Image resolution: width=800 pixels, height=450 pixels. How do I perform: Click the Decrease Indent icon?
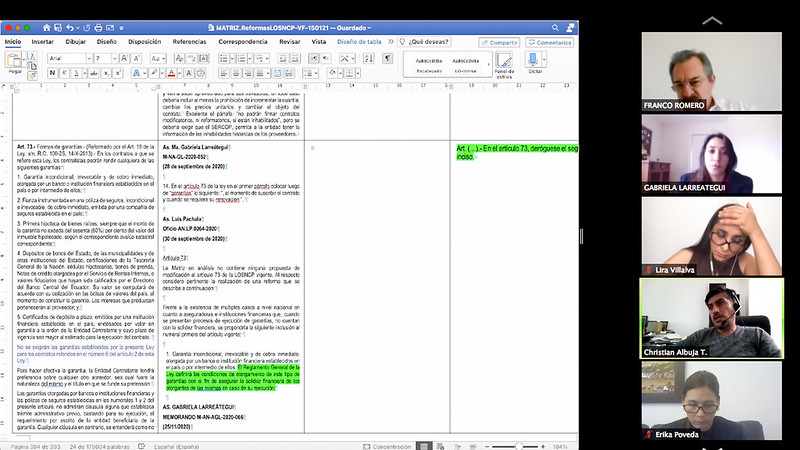(x=283, y=59)
